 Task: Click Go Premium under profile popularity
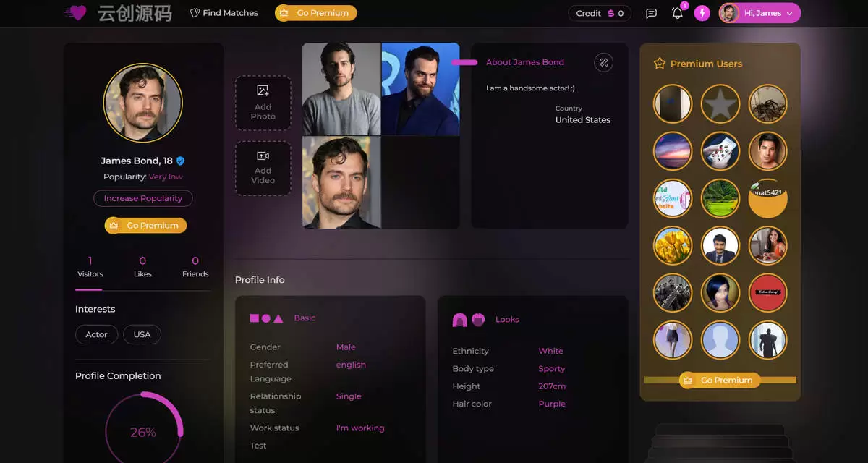coord(145,226)
